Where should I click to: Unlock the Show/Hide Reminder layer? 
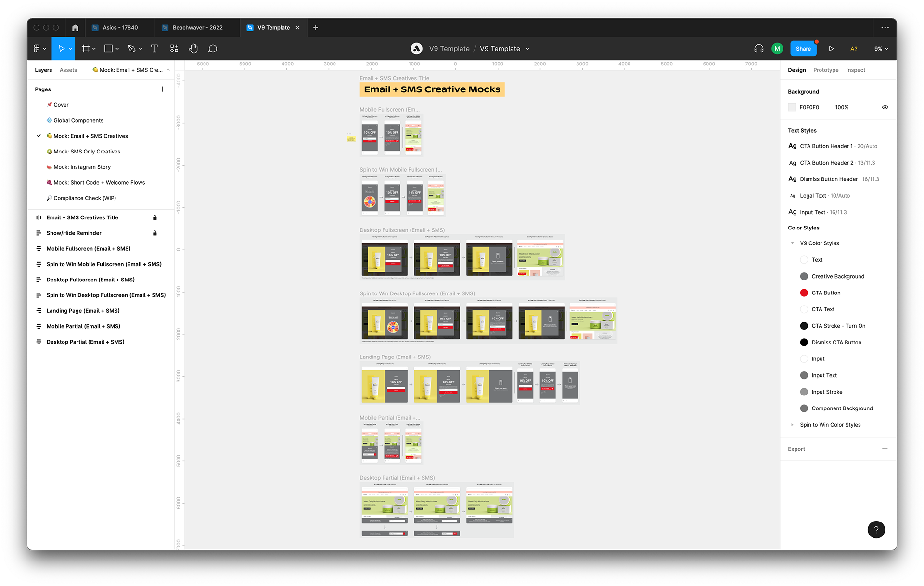155,233
